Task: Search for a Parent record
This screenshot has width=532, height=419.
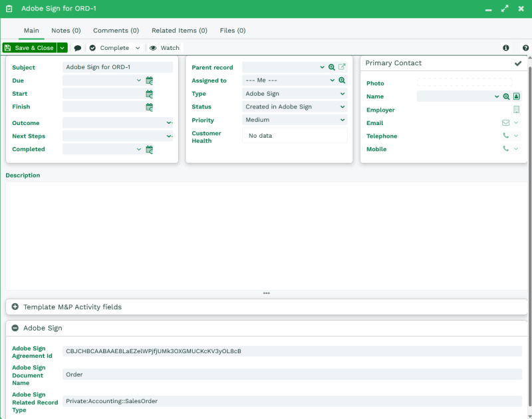Action: pyautogui.click(x=332, y=67)
